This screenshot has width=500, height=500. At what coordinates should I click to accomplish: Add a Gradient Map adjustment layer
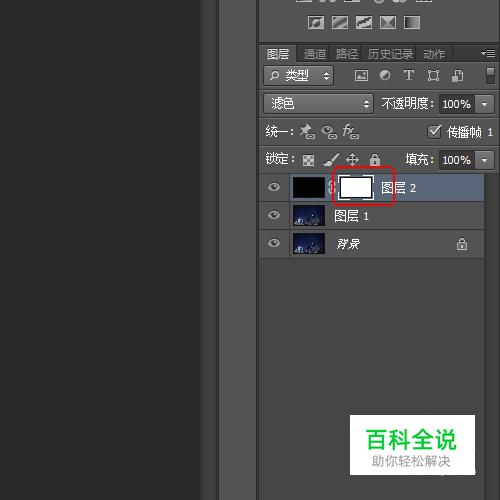pyautogui.click(x=412, y=23)
